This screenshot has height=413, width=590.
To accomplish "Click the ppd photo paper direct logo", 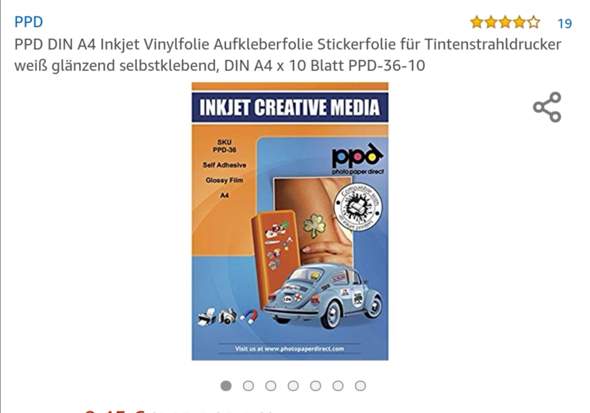I will click(357, 159).
